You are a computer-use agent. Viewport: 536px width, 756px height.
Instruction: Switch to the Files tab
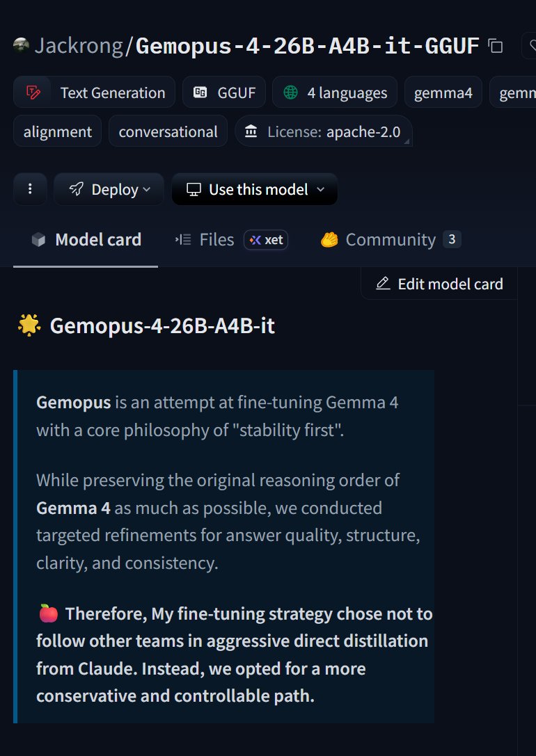click(206, 240)
